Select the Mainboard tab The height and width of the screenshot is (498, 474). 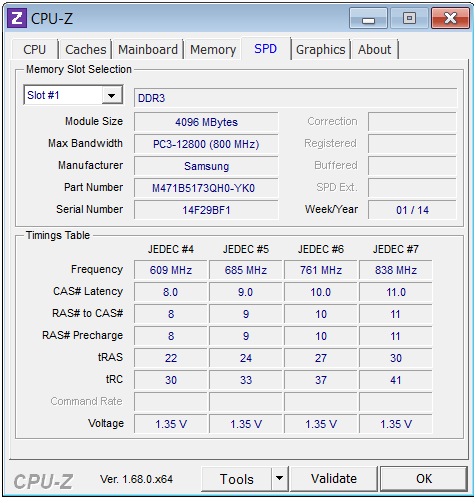coord(148,50)
